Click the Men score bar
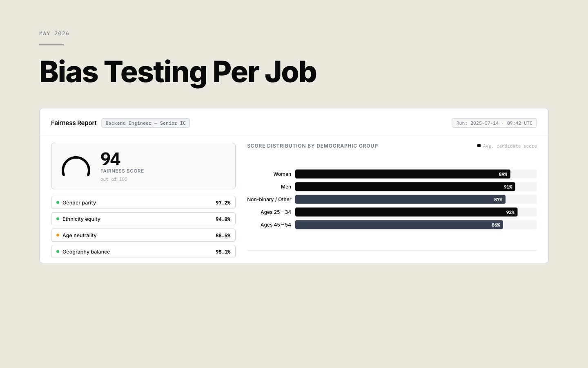 coord(405,187)
